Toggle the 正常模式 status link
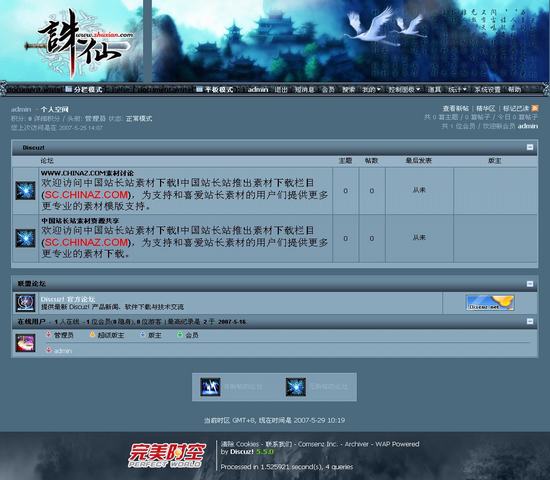The width and height of the screenshot is (550, 480). (x=139, y=119)
